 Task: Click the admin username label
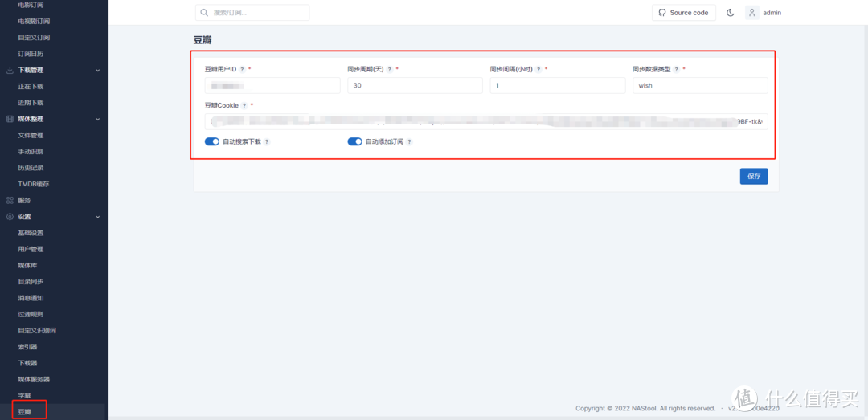click(772, 13)
